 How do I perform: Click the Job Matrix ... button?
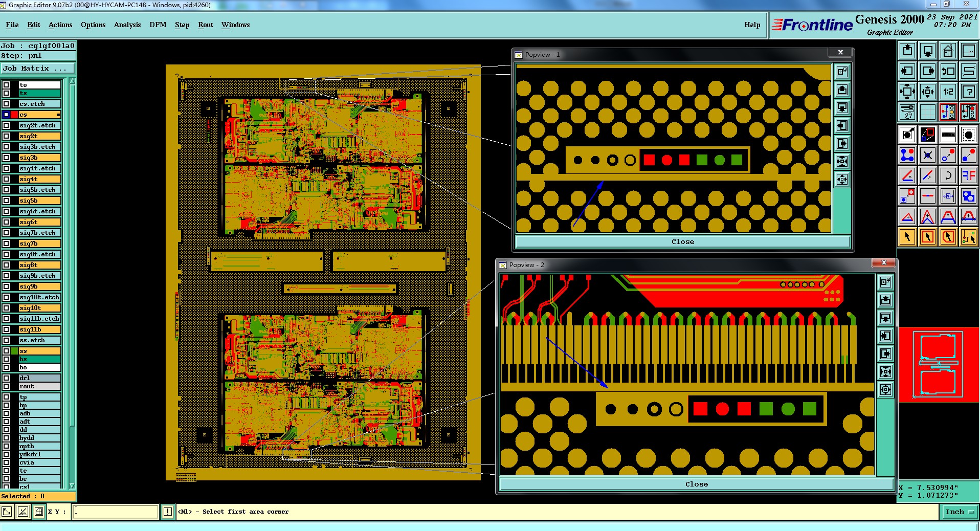38,68
